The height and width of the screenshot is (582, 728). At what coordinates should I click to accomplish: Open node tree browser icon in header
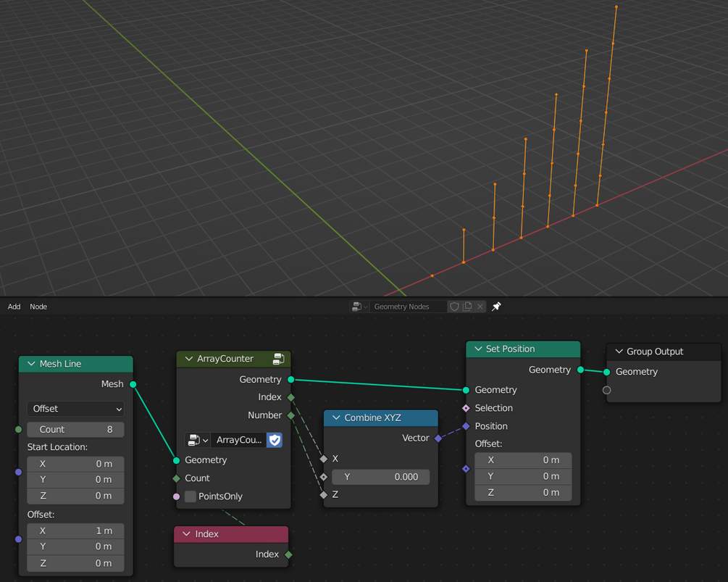pos(359,307)
